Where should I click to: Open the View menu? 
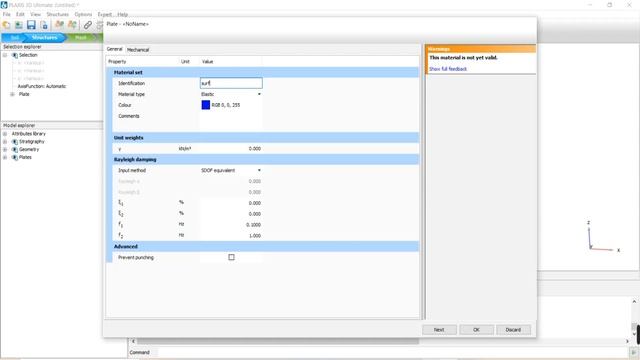click(x=36, y=14)
